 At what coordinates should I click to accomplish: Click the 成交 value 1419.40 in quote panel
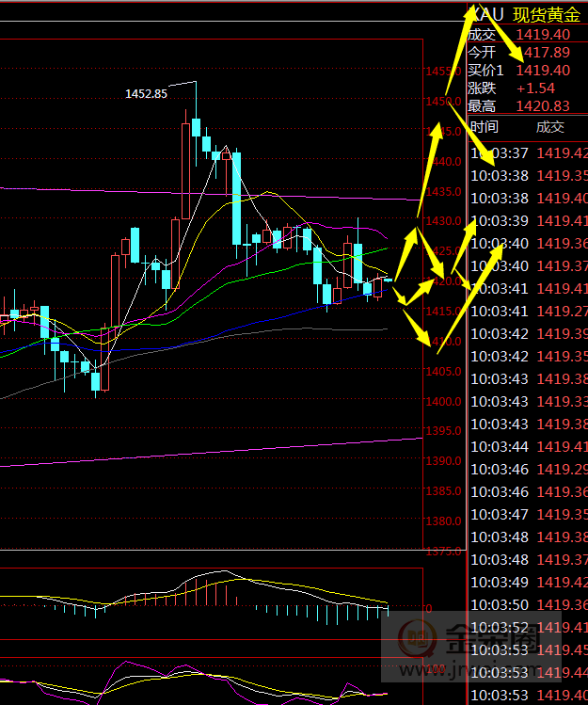pos(543,35)
